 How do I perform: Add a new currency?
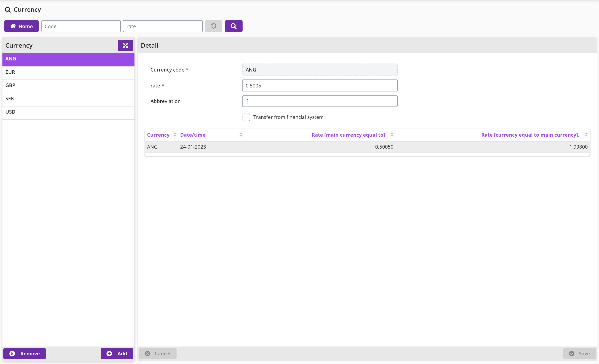(x=117, y=354)
